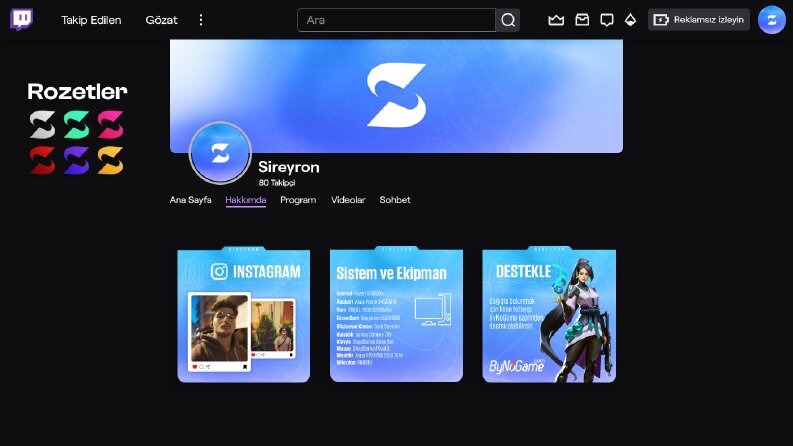
Task: Open the Destekle ByNoGame panel
Action: [549, 314]
